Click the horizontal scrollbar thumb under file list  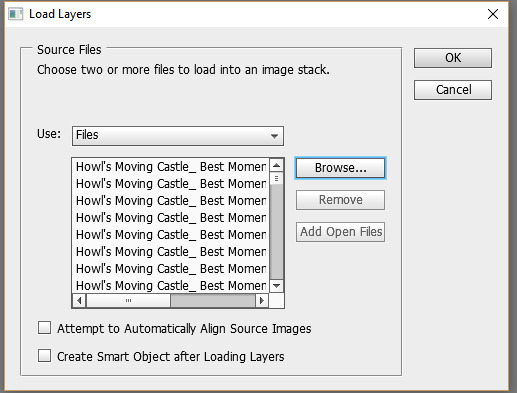click(129, 301)
